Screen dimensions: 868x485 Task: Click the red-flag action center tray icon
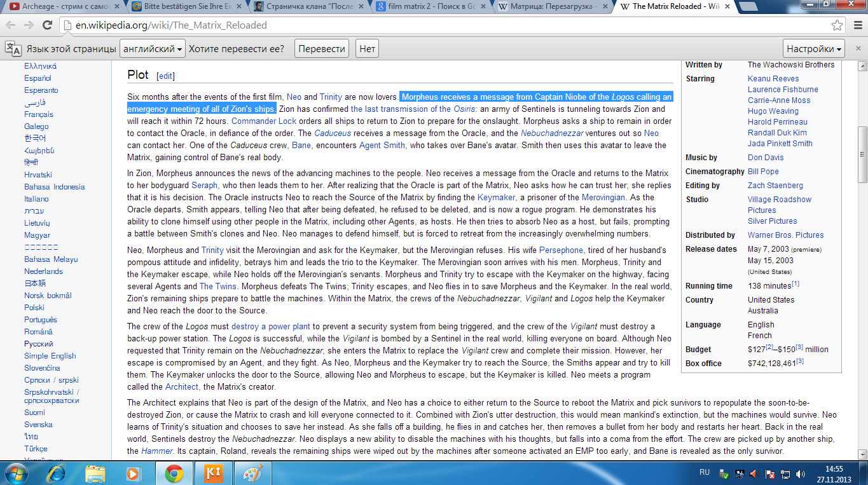coord(769,474)
